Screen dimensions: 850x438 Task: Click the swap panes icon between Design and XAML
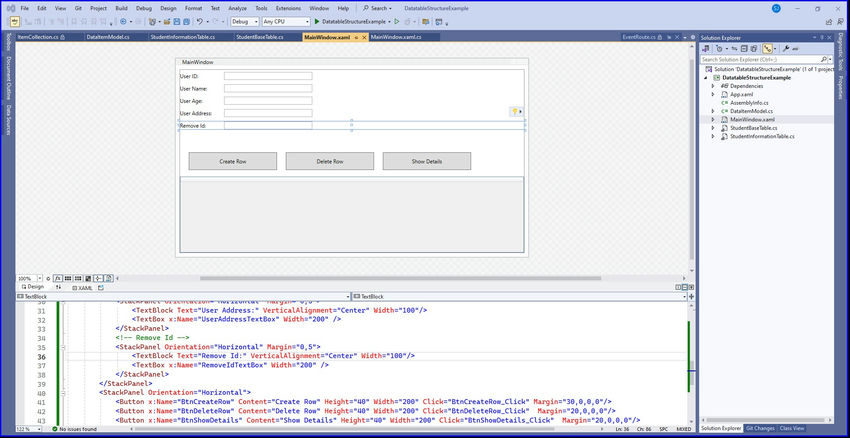coord(58,287)
